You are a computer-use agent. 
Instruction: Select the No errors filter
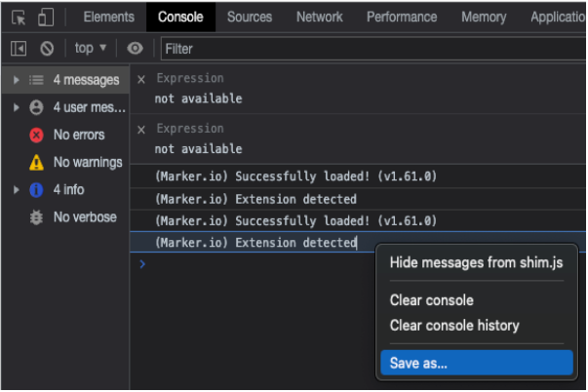[78, 135]
